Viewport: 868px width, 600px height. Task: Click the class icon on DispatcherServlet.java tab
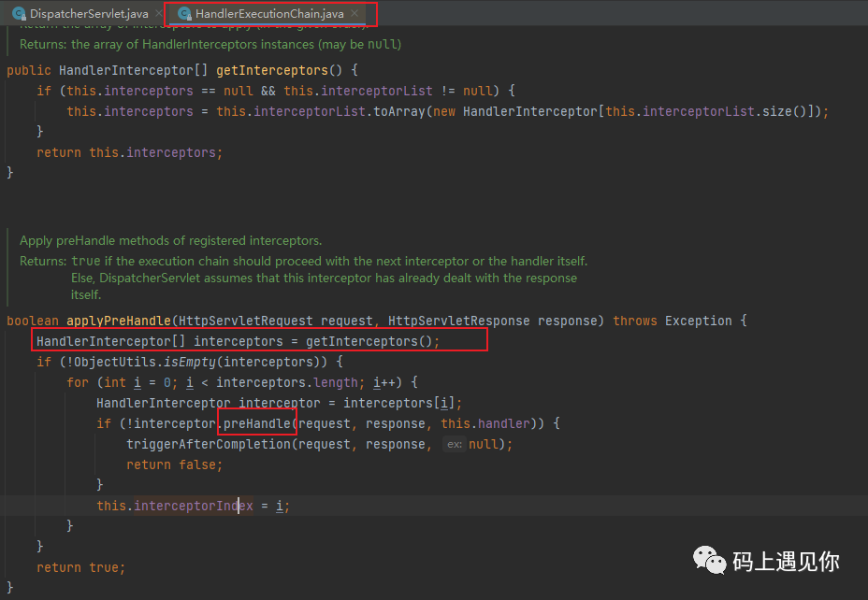click(19, 14)
